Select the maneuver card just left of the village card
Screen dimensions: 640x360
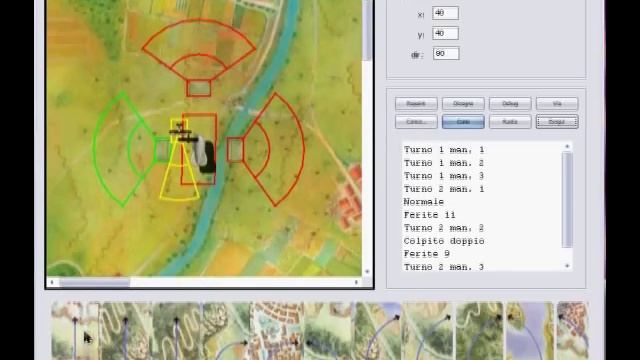pyautogui.click(x=226, y=331)
